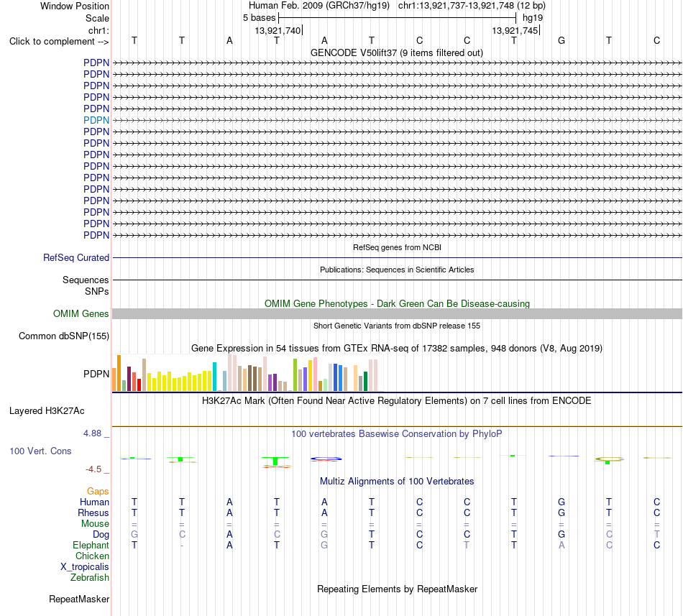Click the orange Gaps label
This screenshot has height=616, width=683.
(x=98, y=491)
